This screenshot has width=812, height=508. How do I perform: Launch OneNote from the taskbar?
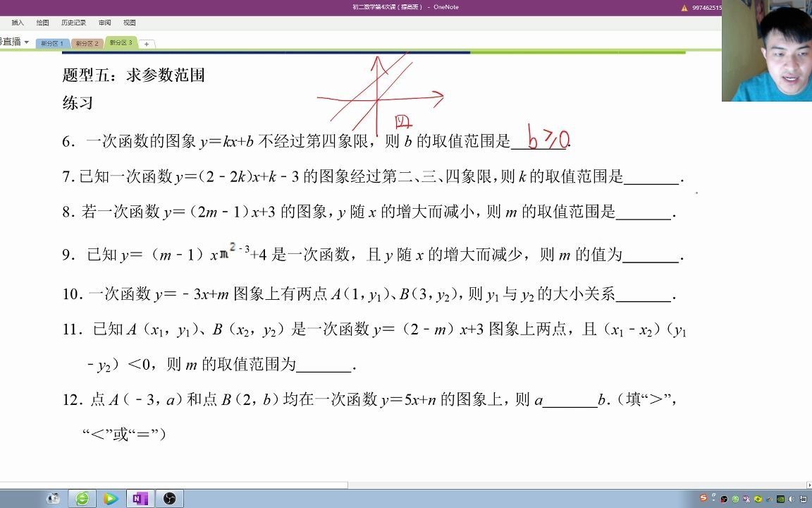(x=140, y=498)
